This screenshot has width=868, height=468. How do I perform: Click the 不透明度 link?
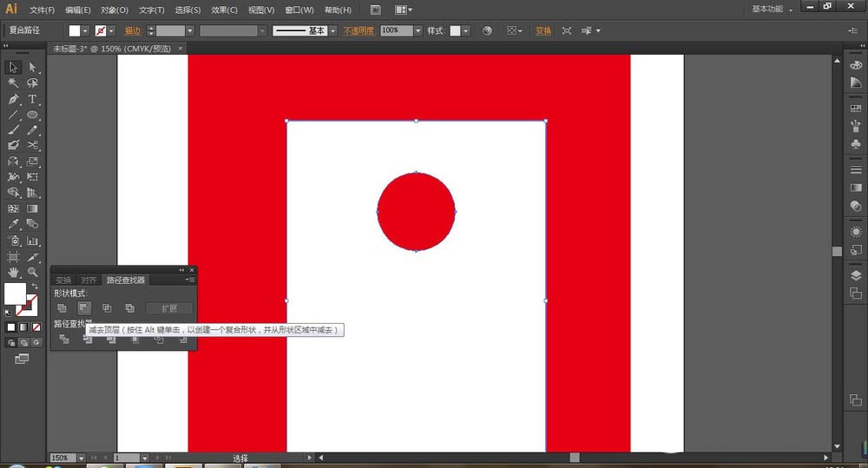(358, 31)
